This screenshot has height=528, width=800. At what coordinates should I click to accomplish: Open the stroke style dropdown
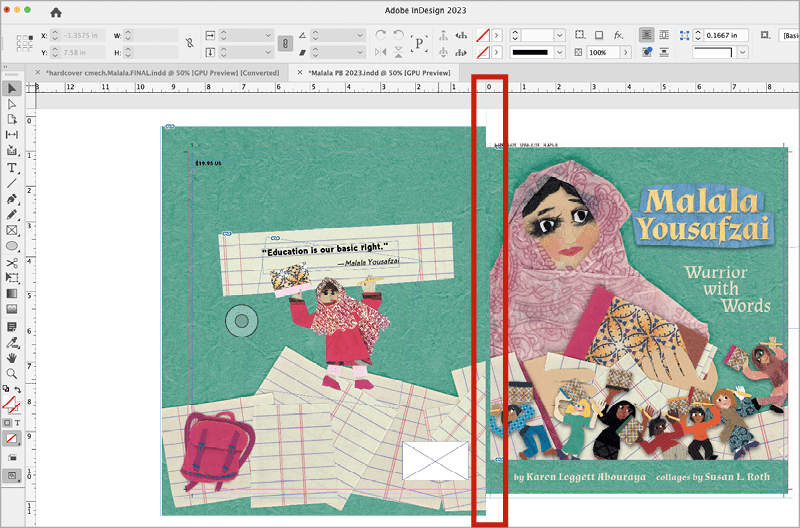[560, 52]
